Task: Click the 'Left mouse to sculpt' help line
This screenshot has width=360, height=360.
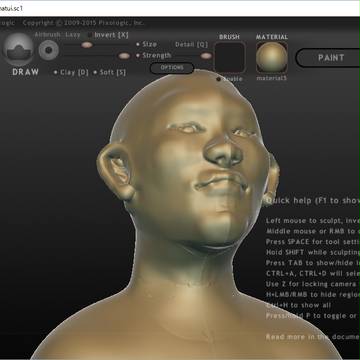Action: click(313, 220)
